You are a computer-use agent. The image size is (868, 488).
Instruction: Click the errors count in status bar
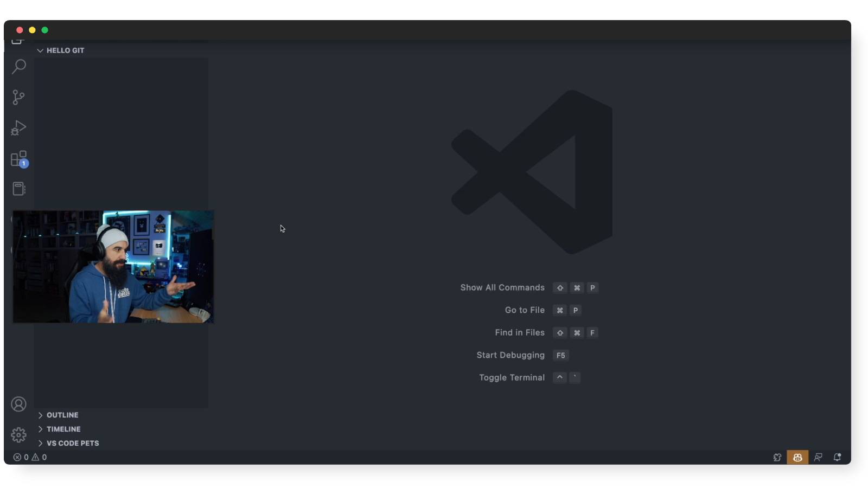(21, 457)
